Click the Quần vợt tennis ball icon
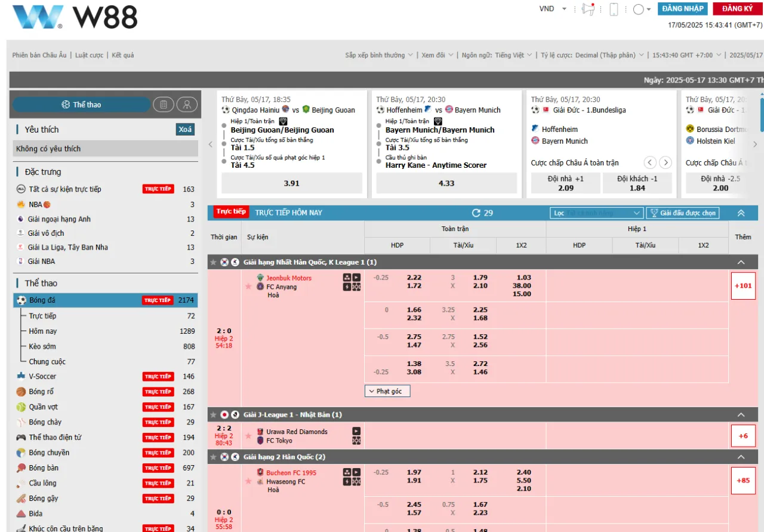 coord(21,407)
